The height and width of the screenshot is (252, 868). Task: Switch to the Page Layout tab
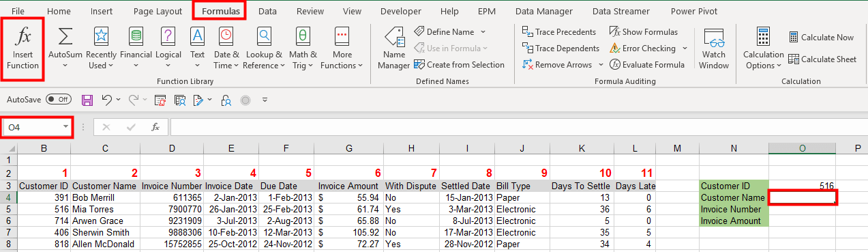tap(158, 11)
